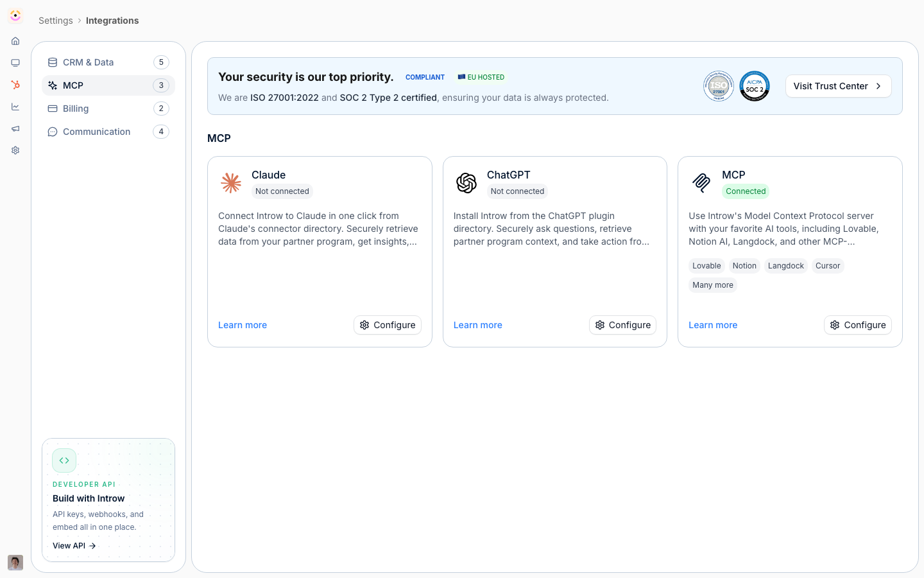Click the code brackets Developer API icon
The height and width of the screenshot is (578, 924).
[64, 460]
